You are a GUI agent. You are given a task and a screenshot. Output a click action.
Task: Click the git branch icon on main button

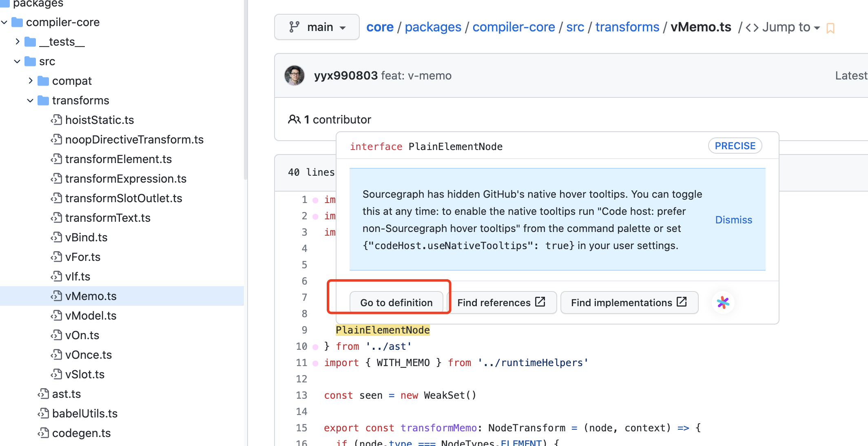tap(294, 27)
